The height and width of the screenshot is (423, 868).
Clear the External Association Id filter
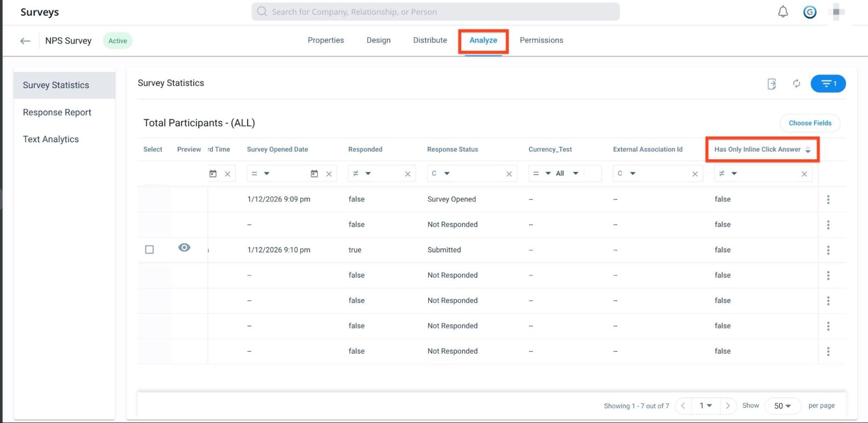pos(695,174)
